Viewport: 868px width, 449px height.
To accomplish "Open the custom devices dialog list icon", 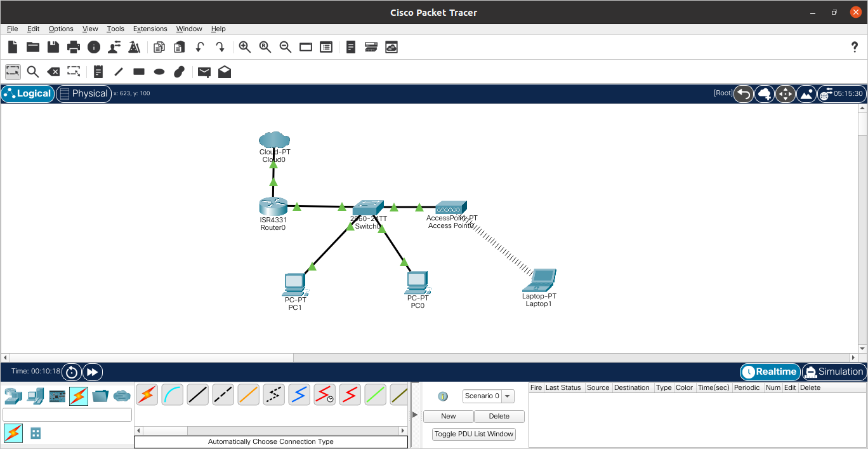I will 326,47.
